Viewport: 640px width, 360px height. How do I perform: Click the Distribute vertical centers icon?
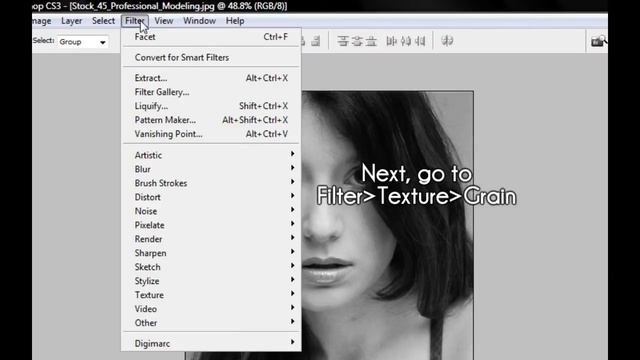(x=357, y=41)
